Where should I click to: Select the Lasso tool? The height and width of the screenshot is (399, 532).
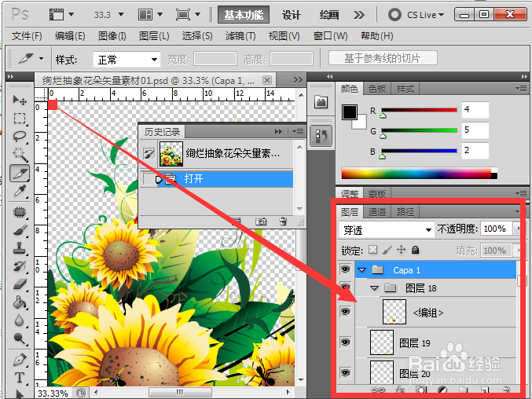coord(20,137)
